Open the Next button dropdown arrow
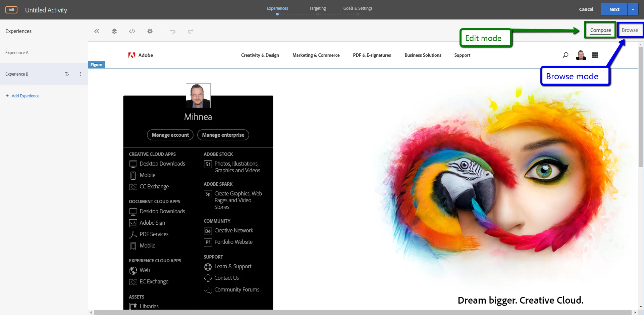Viewport: 644px width, 315px height. 633,9
